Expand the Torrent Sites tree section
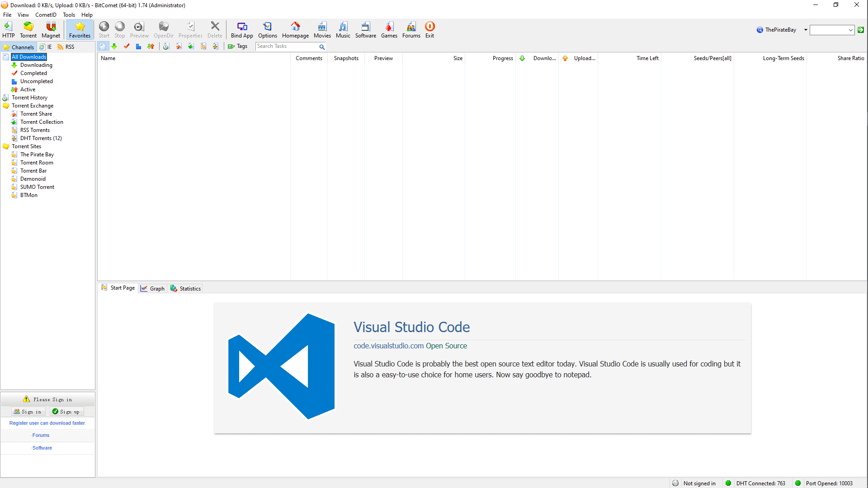Image resolution: width=868 pixels, height=488 pixels. 26,146
